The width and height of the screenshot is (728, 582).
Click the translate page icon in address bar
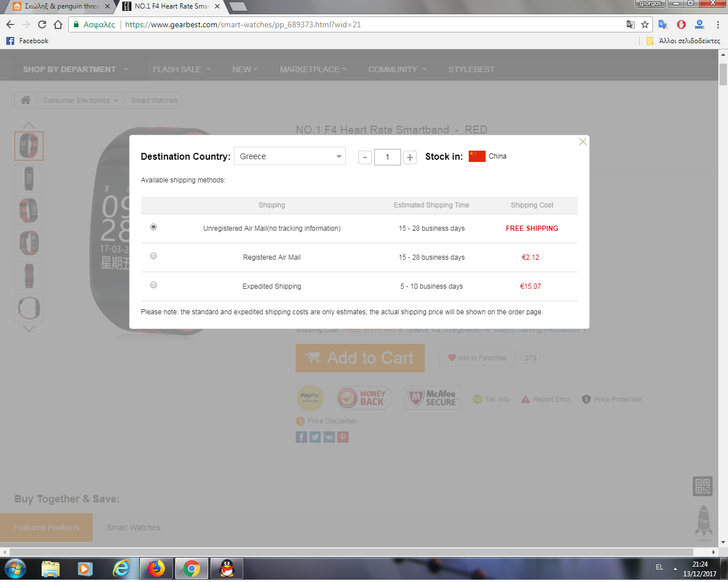pos(631,24)
